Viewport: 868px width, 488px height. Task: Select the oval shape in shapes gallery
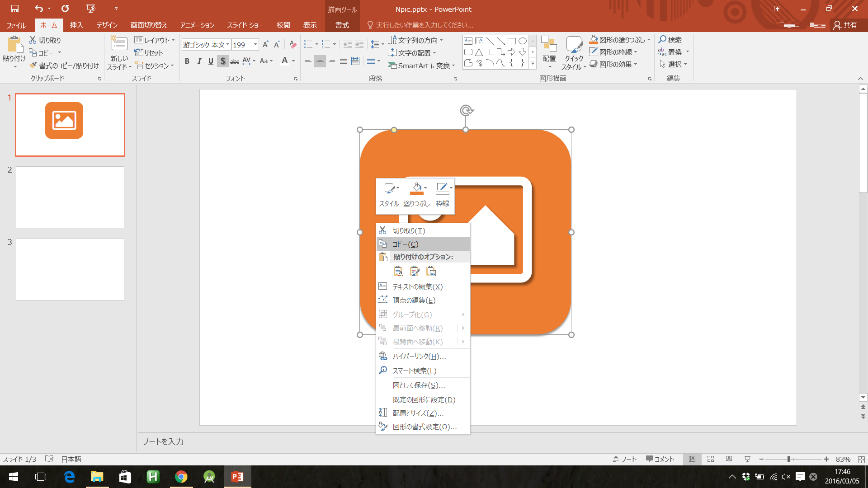[x=522, y=41]
